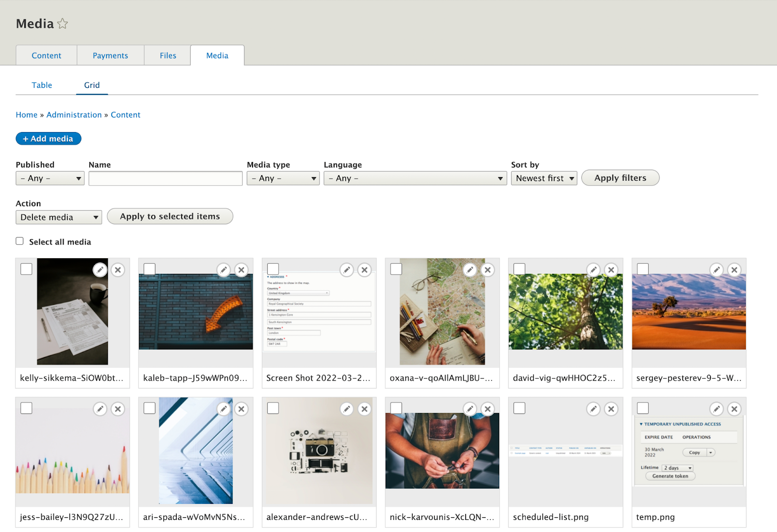
Task: Open the Sort by Newest first dropdown
Action: (544, 178)
